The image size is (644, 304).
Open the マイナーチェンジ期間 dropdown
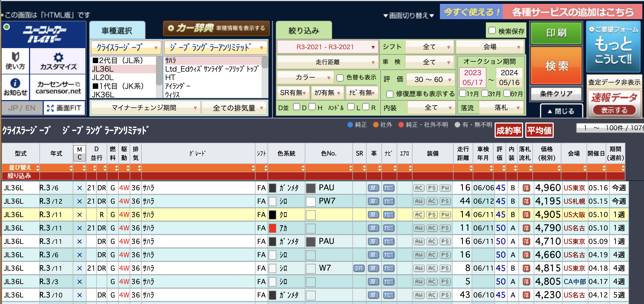146,108
